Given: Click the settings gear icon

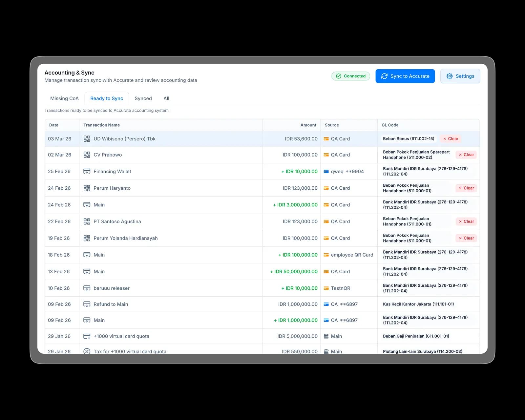Looking at the screenshot, I should point(450,76).
